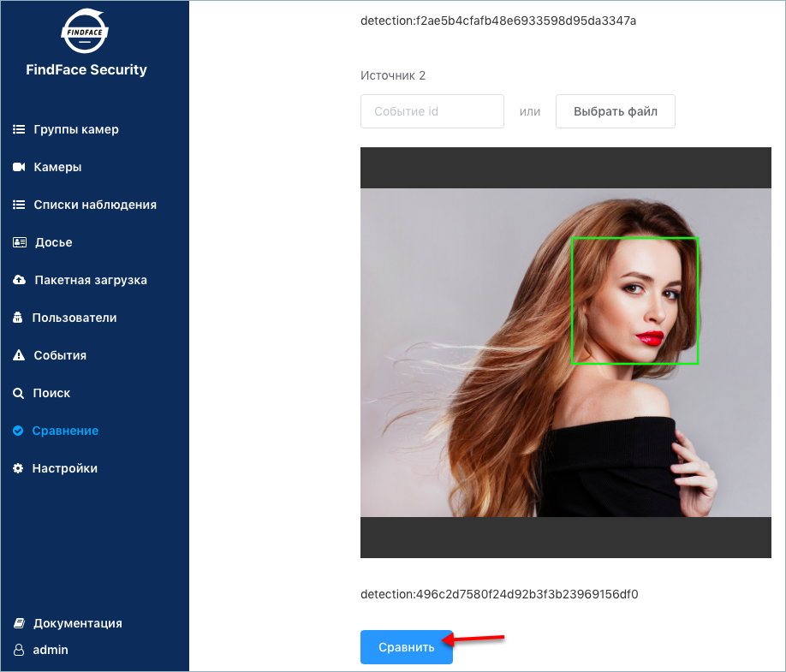
Task: Click the Источник 2 label
Action: 393,75
